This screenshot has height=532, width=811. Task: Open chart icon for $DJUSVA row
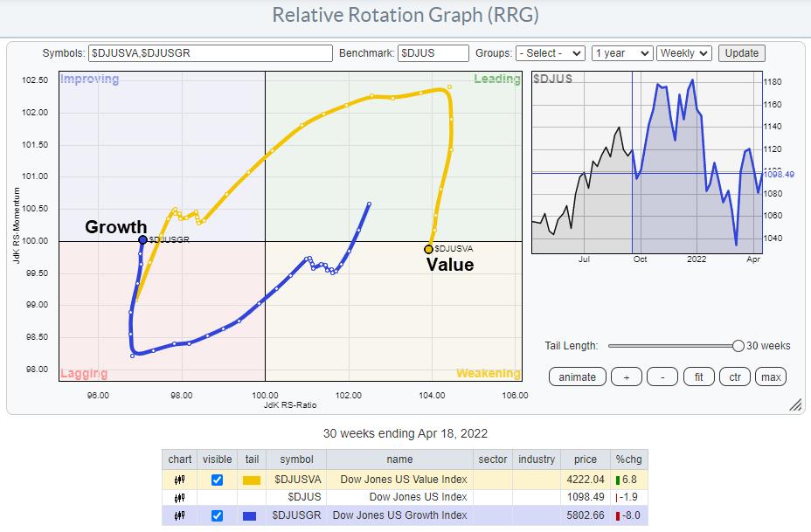click(180, 479)
